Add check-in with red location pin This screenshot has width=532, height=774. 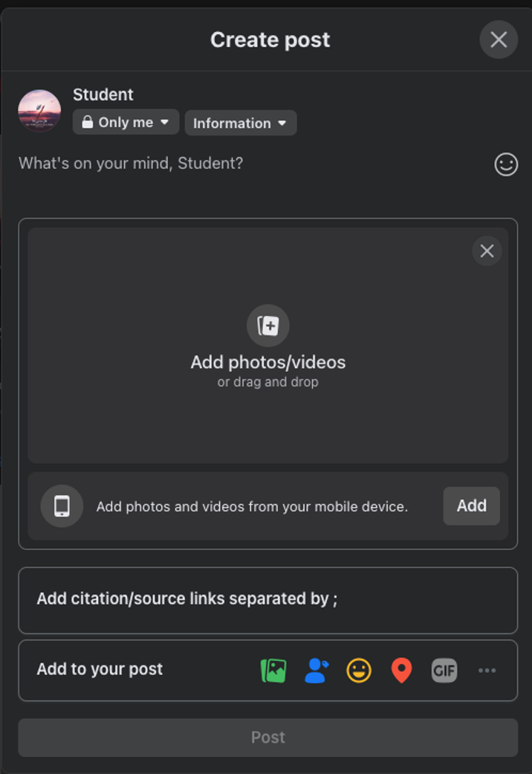pyautogui.click(x=401, y=671)
